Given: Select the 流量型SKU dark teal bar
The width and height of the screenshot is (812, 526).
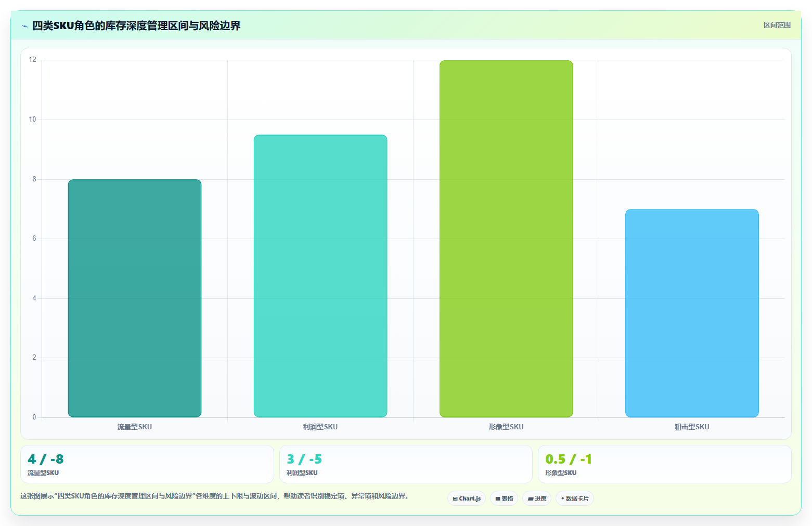Looking at the screenshot, I should coord(135,298).
